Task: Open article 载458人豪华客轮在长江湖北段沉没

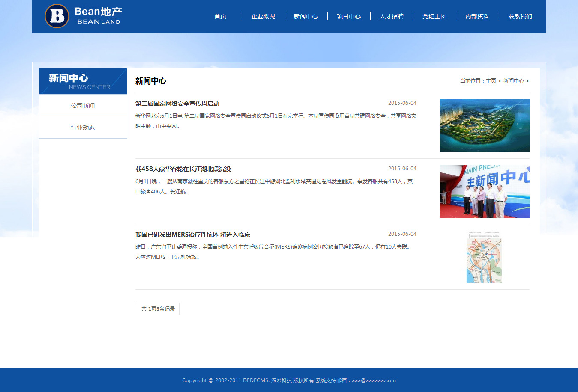Action: click(183, 169)
